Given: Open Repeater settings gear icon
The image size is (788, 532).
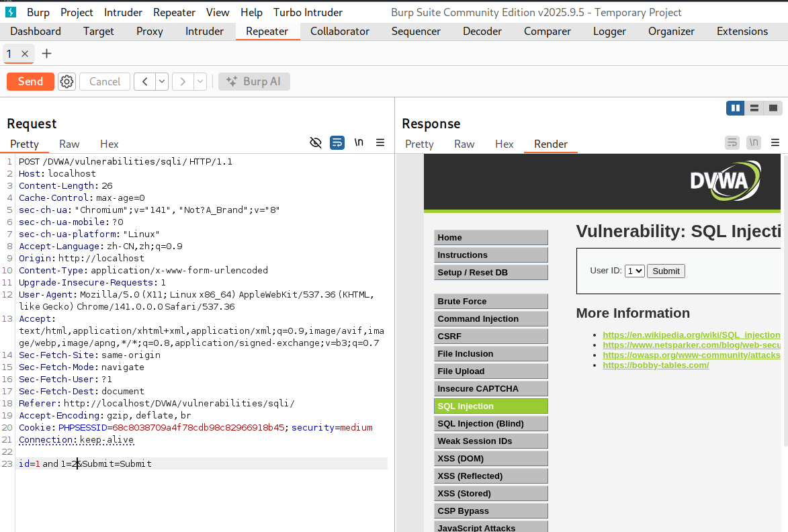Looking at the screenshot, I should tap(67, 81).
